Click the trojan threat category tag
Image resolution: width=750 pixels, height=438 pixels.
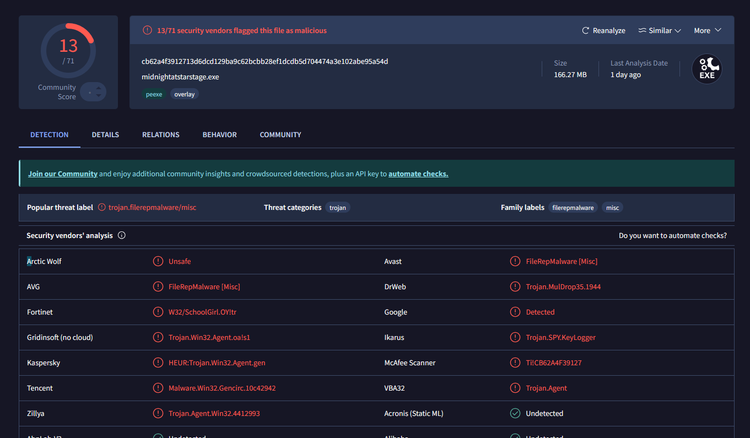338,208
